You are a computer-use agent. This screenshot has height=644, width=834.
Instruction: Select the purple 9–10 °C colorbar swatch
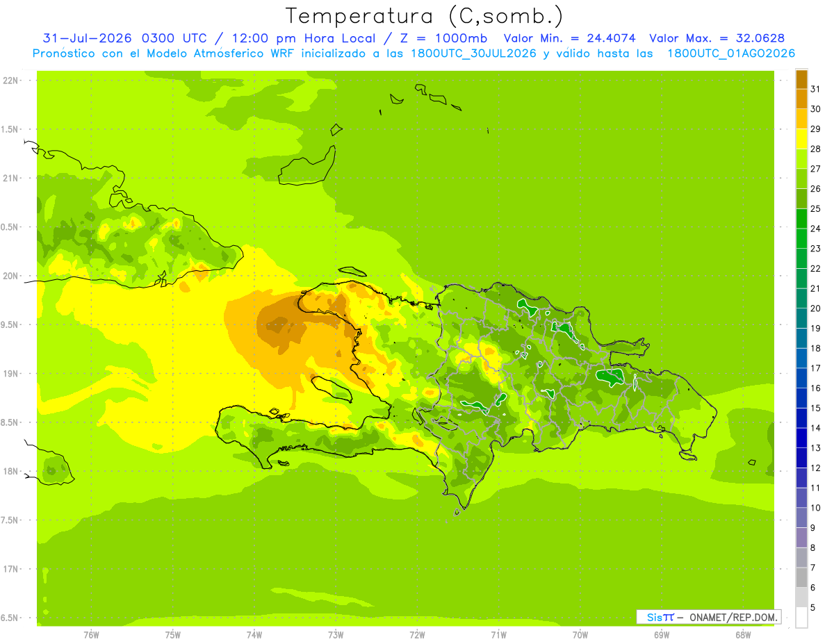[x=801, y=518]
